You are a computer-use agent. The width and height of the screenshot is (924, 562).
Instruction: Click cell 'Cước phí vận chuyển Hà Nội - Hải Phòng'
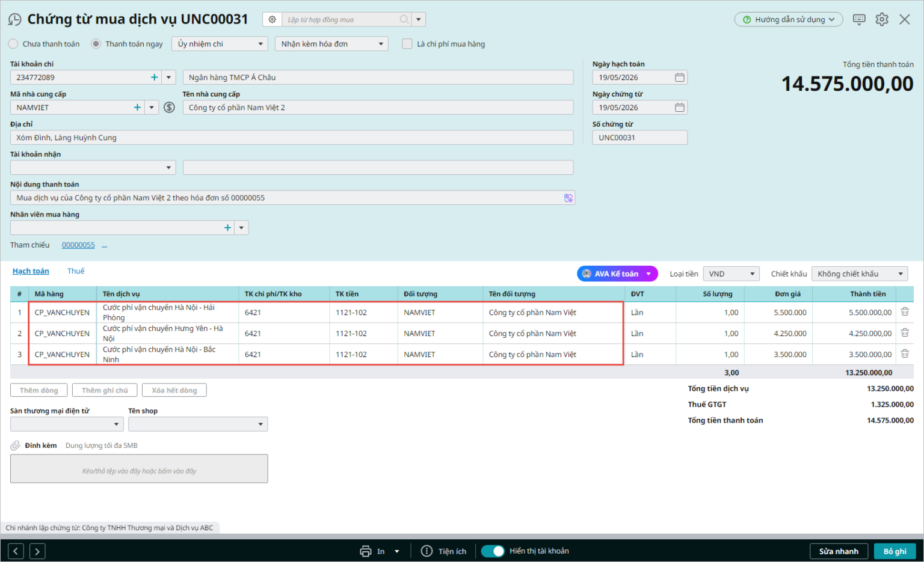coord(167,313)
